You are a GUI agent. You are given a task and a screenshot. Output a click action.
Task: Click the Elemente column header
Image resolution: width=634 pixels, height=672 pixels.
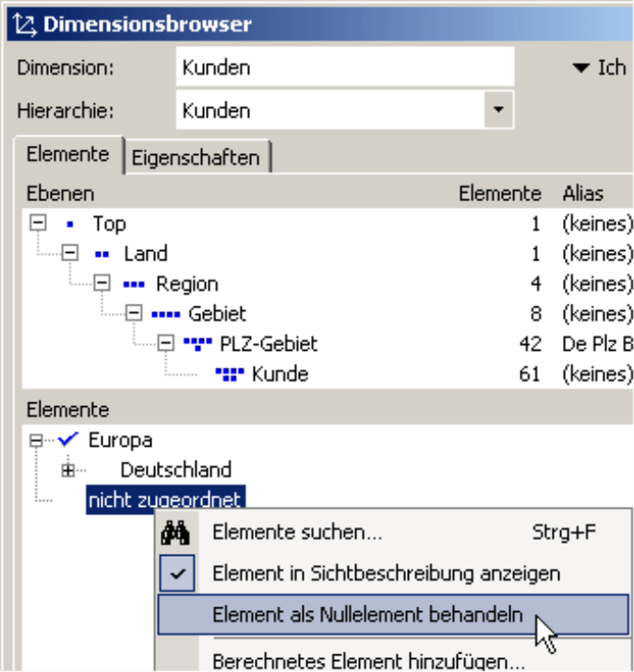coord(499,194)
